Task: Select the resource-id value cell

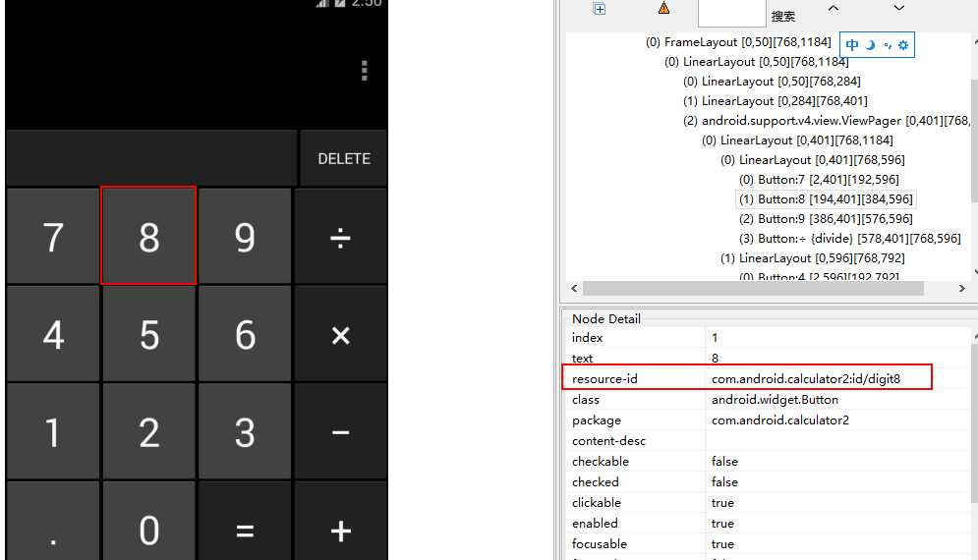Action: pyautogui.click(x=818, y=378)
